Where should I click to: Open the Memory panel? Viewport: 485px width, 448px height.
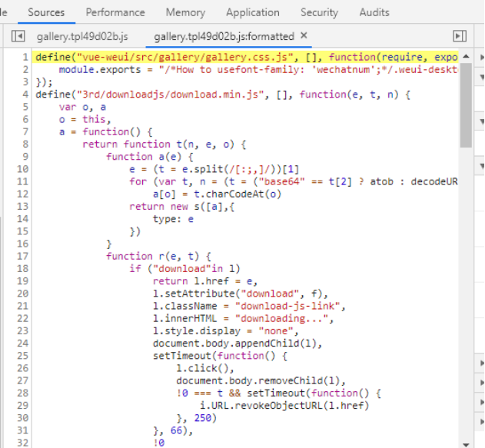(185, 12)
